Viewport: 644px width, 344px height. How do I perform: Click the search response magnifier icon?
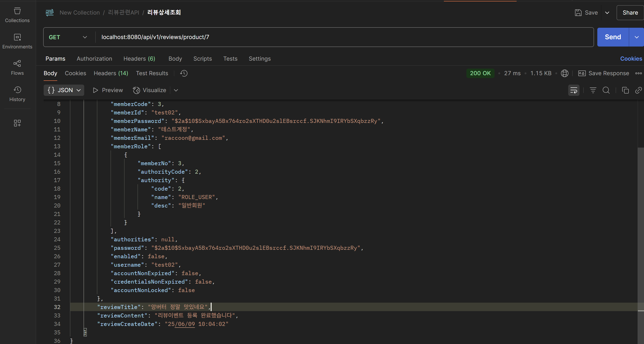click(606, 90)
